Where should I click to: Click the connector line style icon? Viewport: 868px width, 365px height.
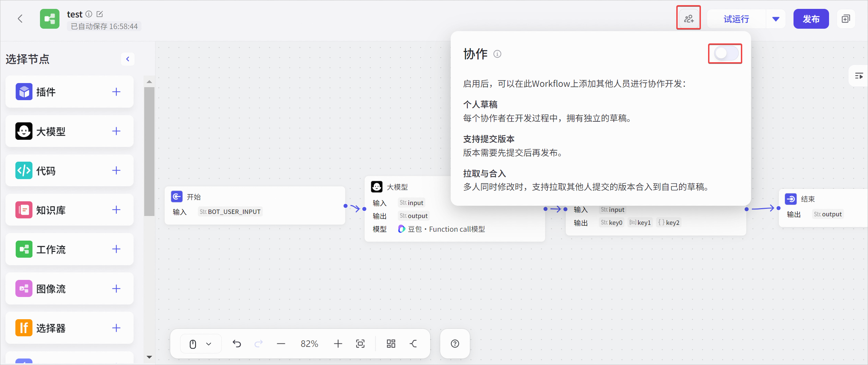[413, 343]
